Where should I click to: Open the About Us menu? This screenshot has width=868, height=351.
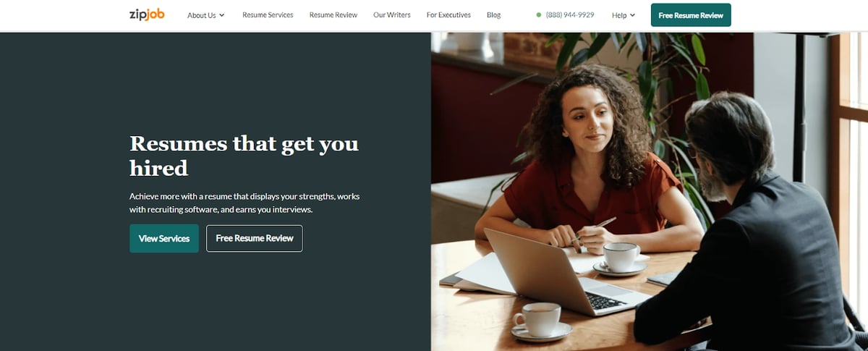(x=206, y=15)
